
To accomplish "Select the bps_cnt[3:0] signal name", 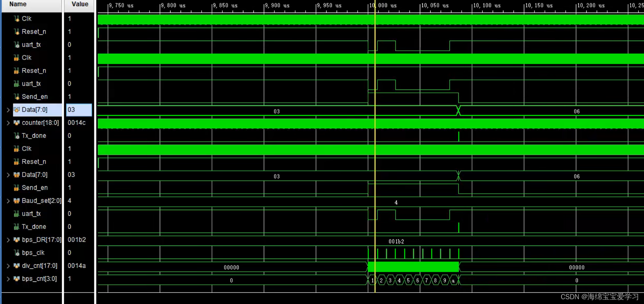I will point(39,279).
